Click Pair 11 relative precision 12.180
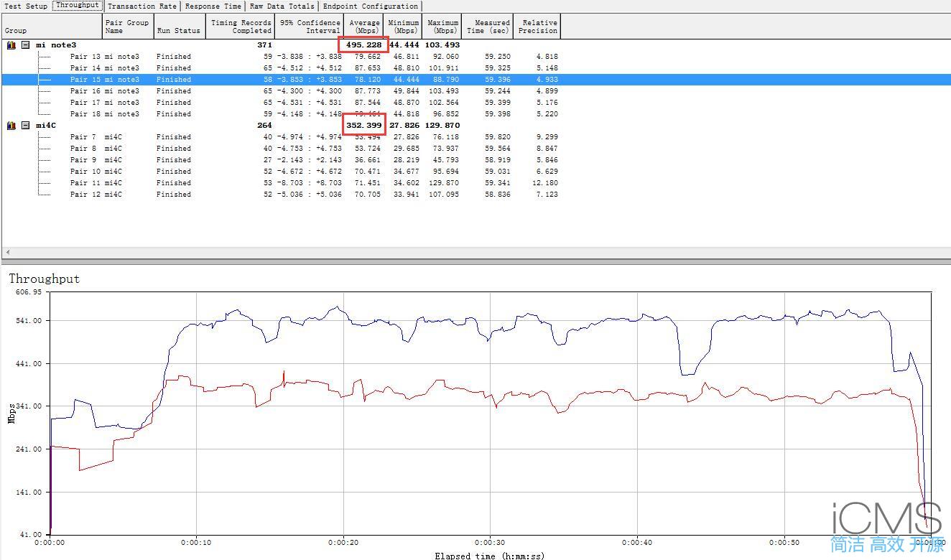The image size is (951, 560). click(546, 183)
